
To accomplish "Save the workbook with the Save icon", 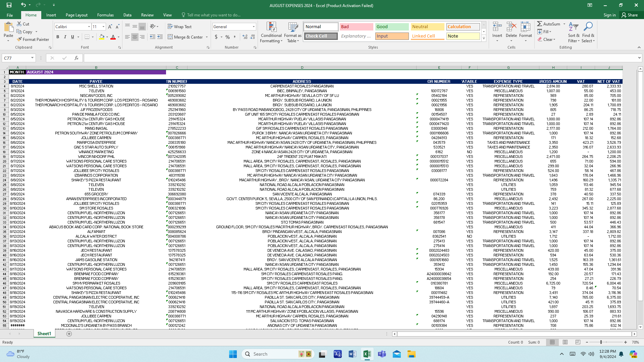I will (9, 5).
